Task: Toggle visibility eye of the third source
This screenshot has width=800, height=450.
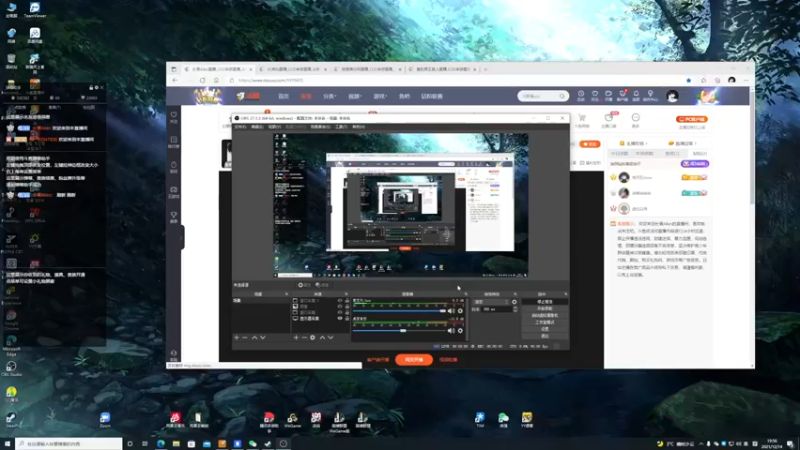Action: tap(340, 312)
